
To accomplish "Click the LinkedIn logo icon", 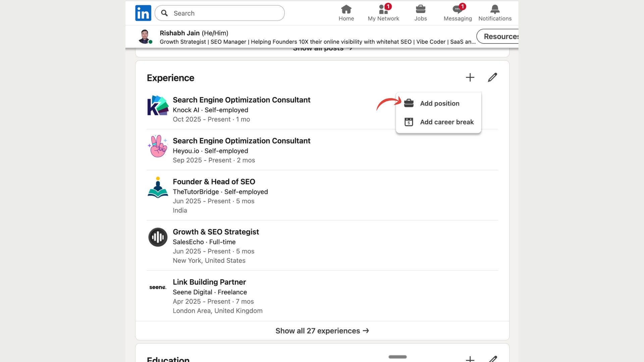I will pyautogui.click(x=143, y=13).
